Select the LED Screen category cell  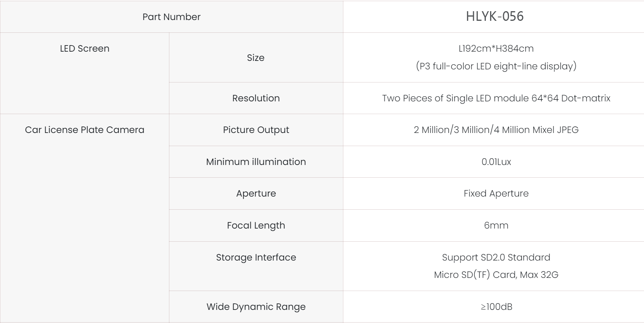click(x=85, y=49)
